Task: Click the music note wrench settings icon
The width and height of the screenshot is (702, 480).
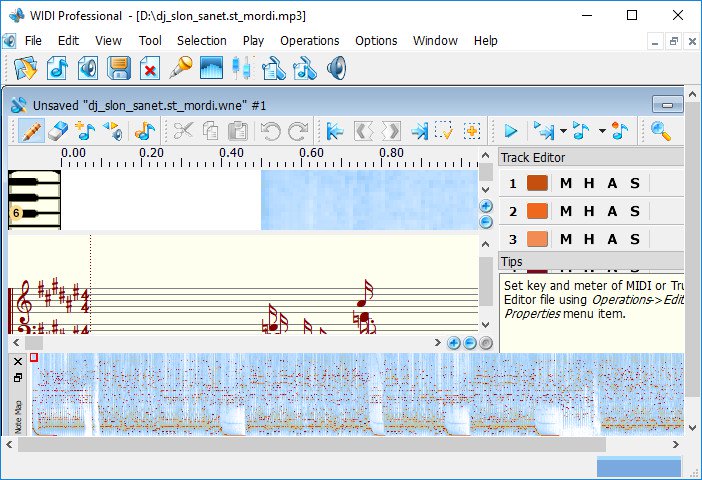Action: tap(304, 69)
